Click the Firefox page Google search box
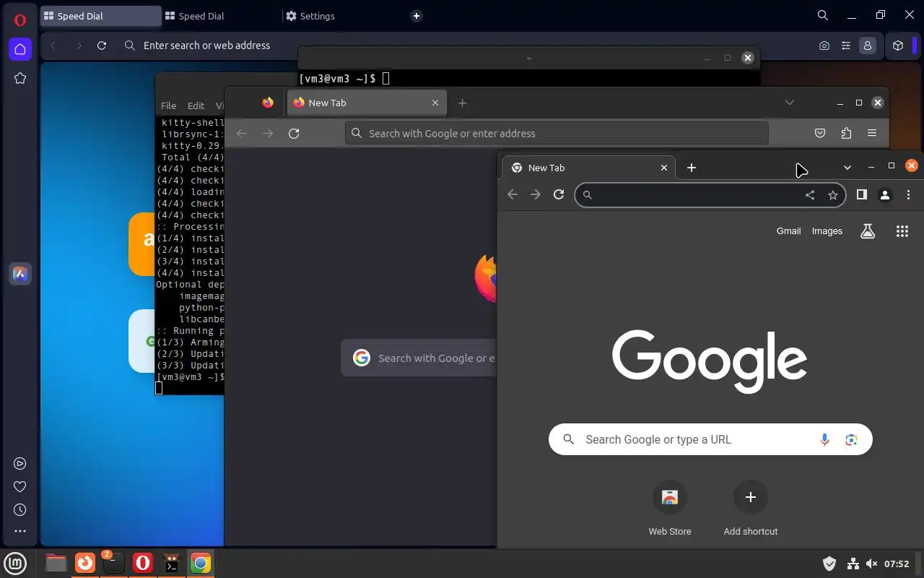The width and height of the screenshot is (924, 578). pyautogui.click(x=419, y=358)
